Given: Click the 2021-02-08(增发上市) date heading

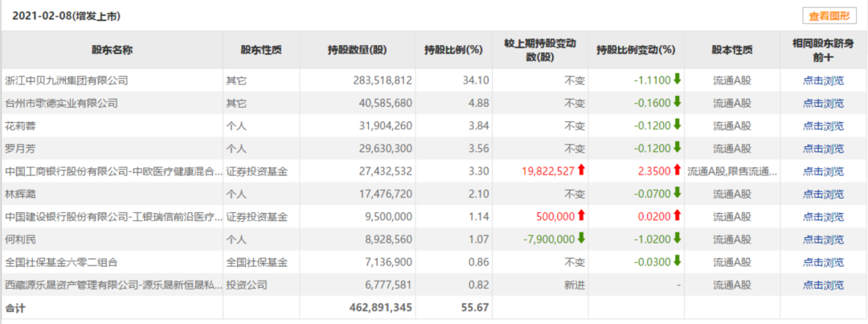Looking at the screenshot, I should 67,16.
